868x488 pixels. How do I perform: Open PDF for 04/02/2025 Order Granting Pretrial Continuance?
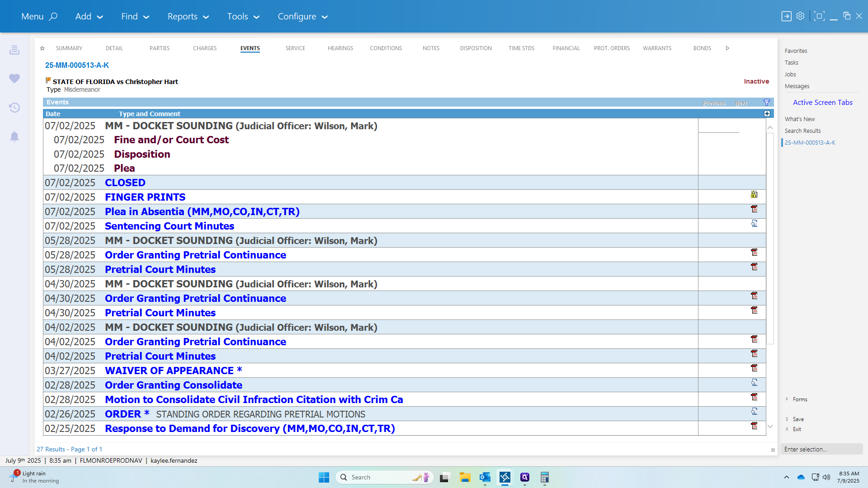click(754, 339)
